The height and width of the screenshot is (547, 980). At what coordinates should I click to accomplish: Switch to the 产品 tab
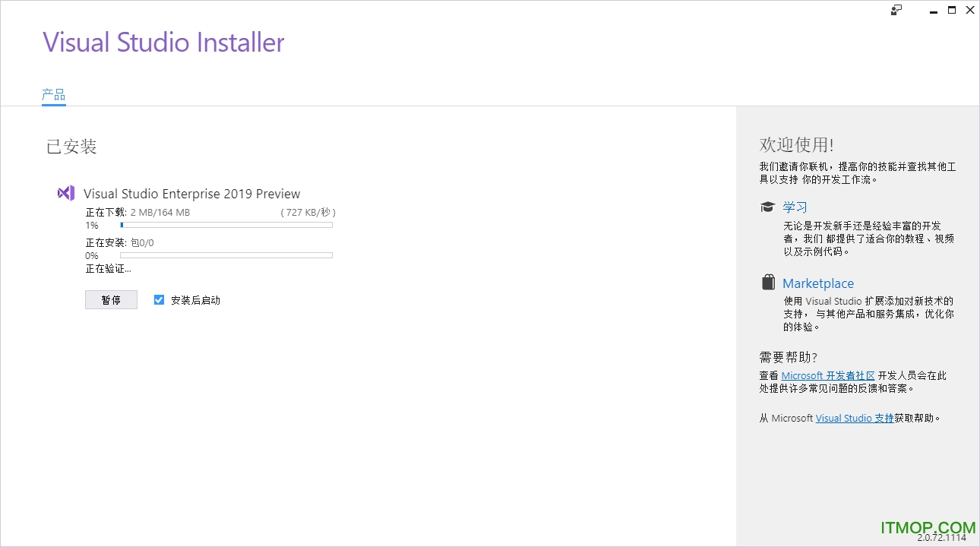[53, 95]
